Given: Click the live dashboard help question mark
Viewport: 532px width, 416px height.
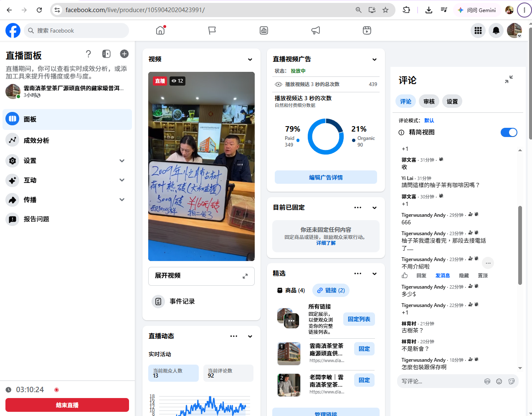Looking at the screenshot, I should click(x=88, y=53).
